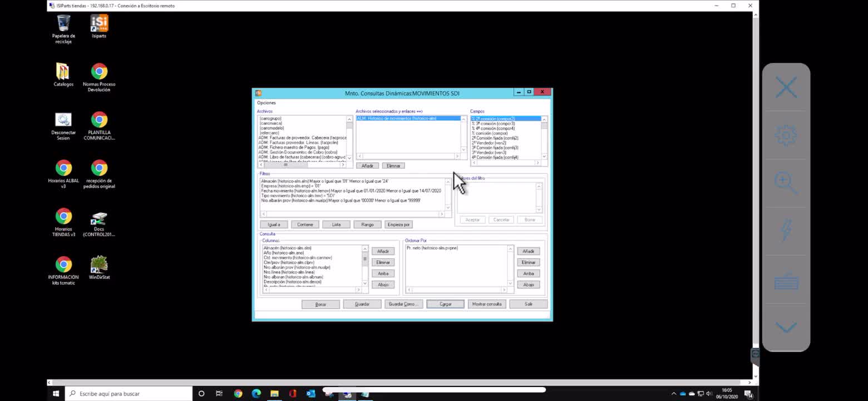This screenshot has height=401, width=868.
Task: Open the Isiparts desktop shortcut
Action: tap(99, 27)
